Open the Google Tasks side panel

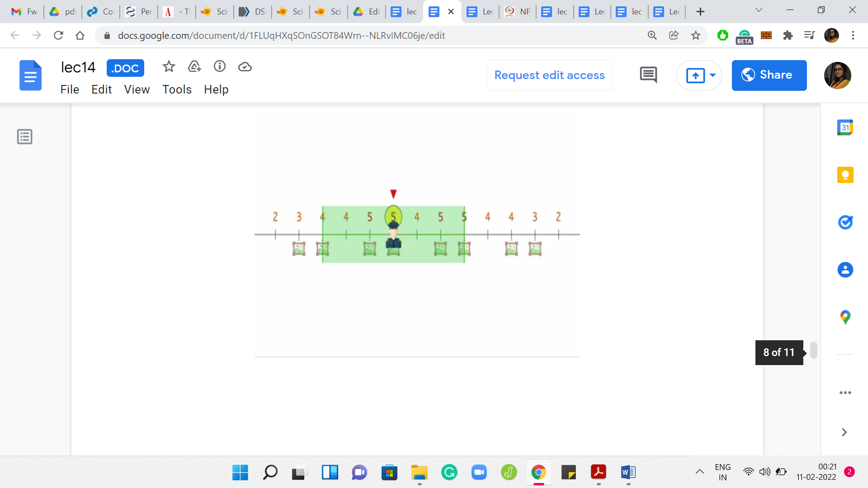pos(845,222)
